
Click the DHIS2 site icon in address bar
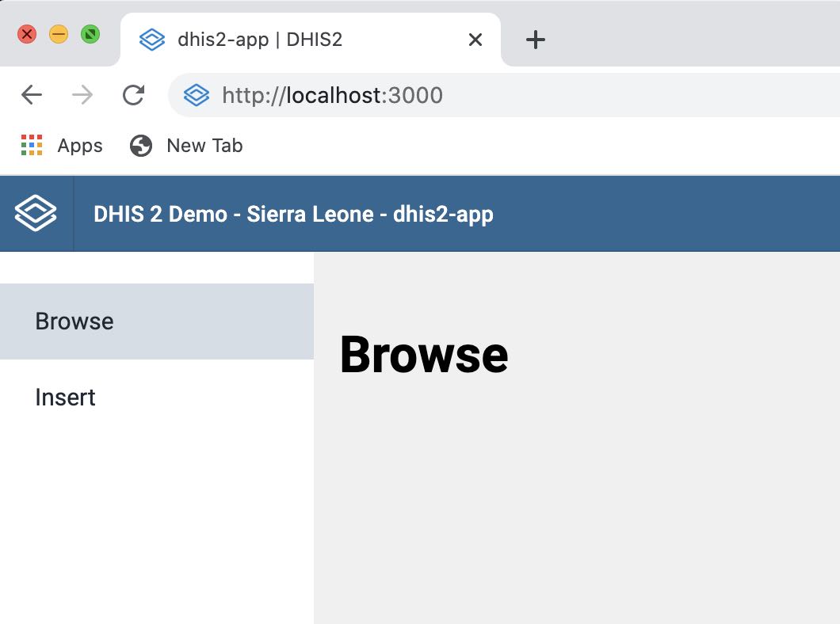click(x=197, y=95)
